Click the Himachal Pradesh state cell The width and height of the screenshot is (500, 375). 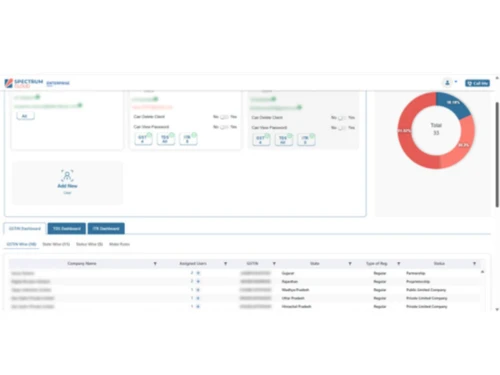point(296,307)
